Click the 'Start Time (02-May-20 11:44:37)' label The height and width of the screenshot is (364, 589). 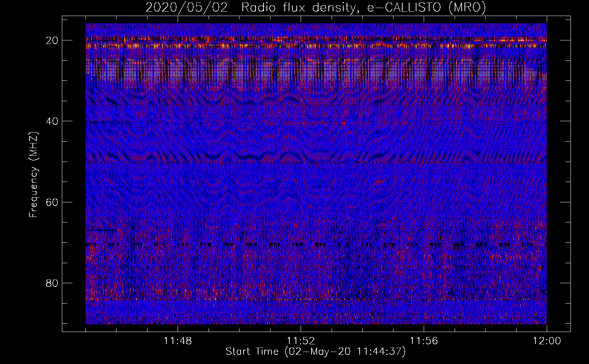point(316,352)
